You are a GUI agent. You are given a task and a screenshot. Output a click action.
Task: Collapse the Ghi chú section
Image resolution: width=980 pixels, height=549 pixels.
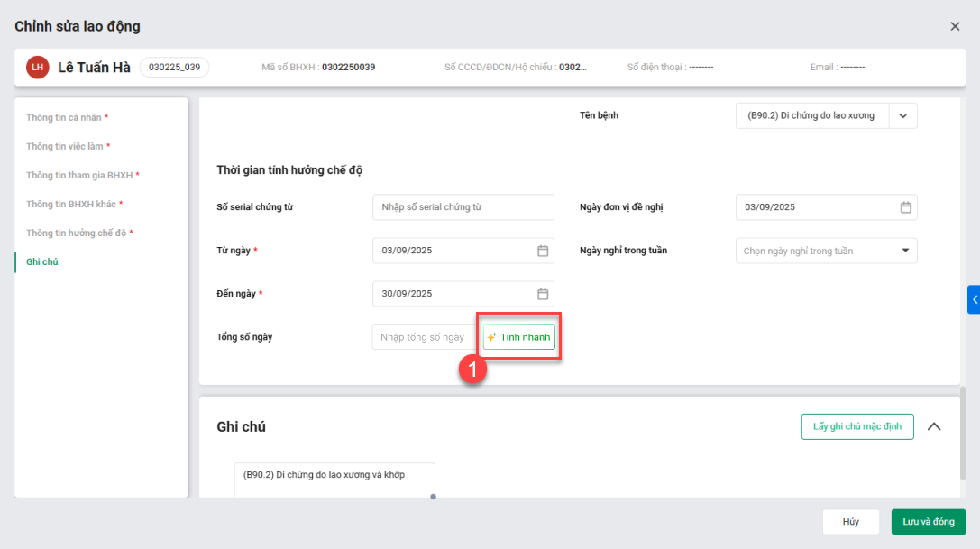934,426
